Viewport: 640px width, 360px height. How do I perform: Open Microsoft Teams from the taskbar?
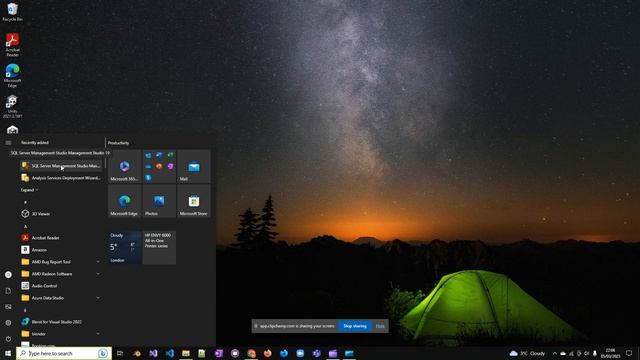(316, 353)
